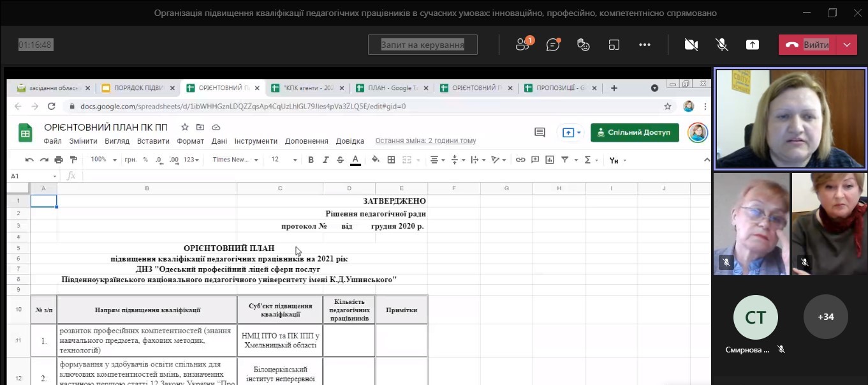Click the insert link icon in Sheets

coord(520,160)
